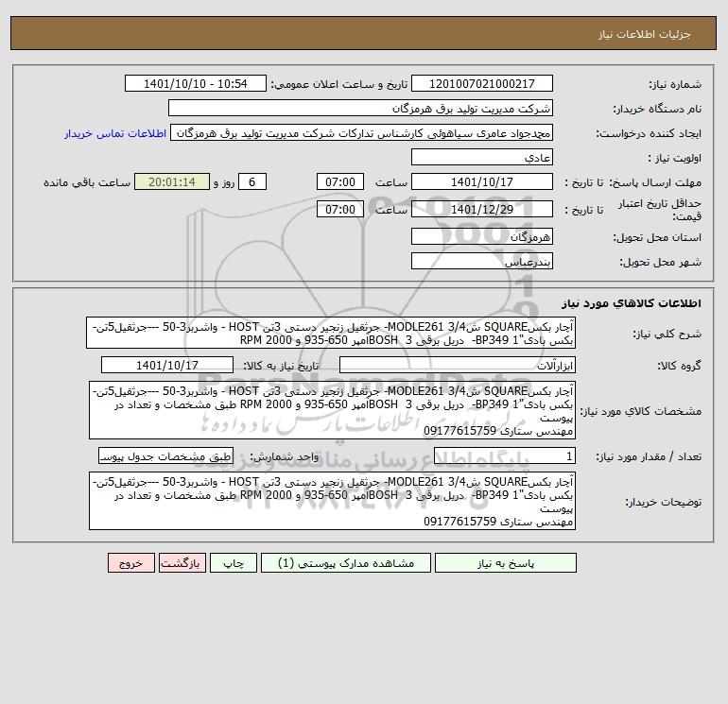Click the request creator field محمدجواد عامری

362,132
